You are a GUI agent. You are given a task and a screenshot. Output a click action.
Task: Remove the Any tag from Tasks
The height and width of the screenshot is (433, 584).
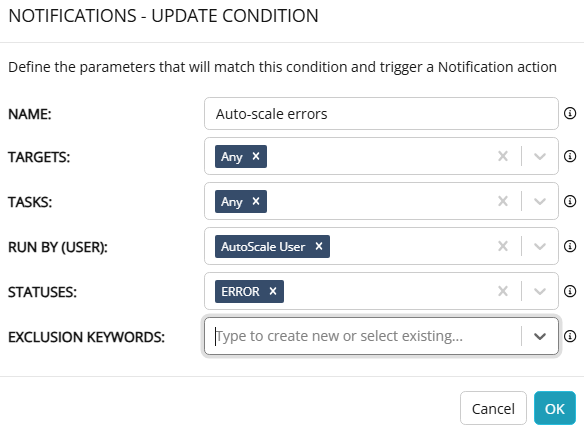pos(256,201)
